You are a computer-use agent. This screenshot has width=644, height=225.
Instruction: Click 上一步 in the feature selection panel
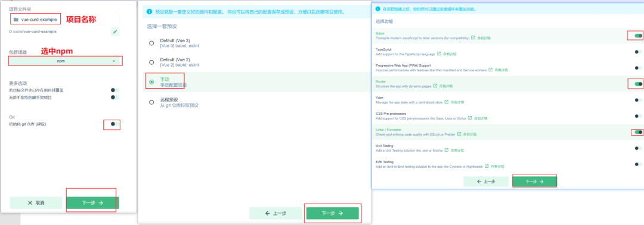487,181
